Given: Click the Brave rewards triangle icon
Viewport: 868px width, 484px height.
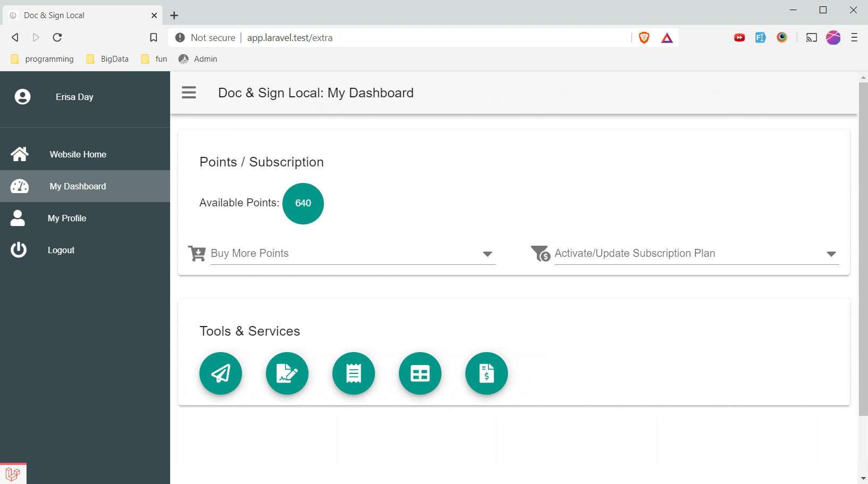Looking at the screenshot, I should tap(667, 38).
